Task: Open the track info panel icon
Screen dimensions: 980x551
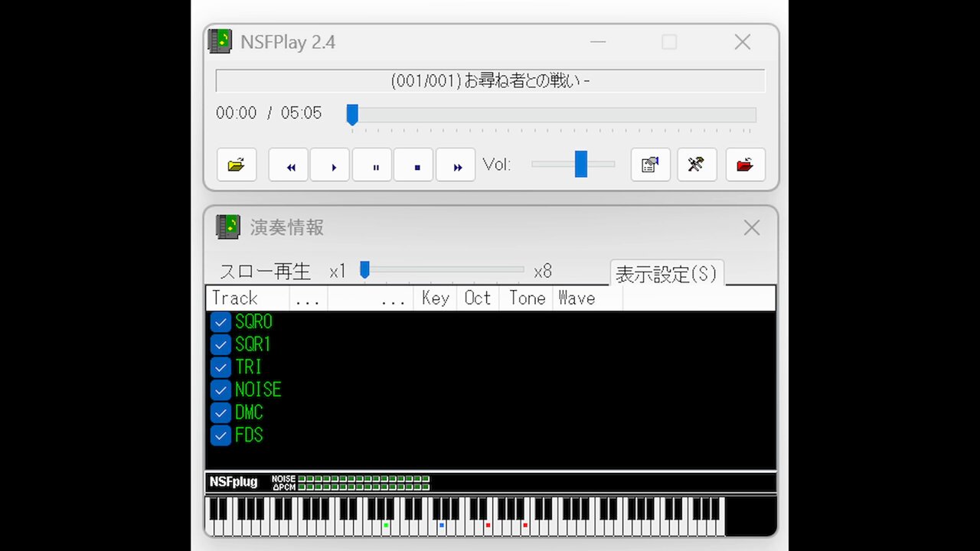Action: [651, 165]
